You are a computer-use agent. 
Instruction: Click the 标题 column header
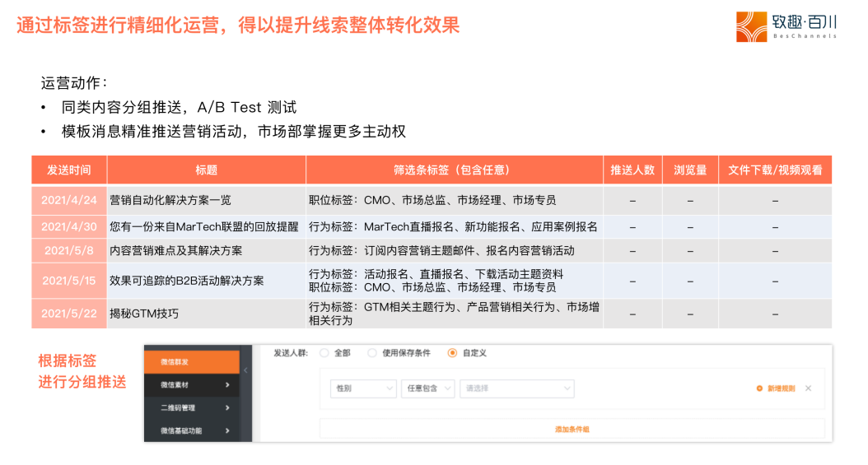(206, 170)
